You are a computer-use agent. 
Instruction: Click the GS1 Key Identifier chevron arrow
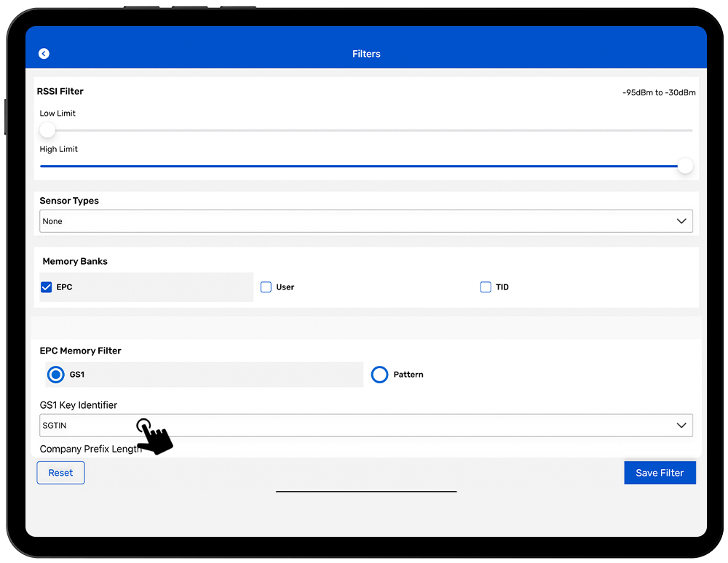click(681, 426)
